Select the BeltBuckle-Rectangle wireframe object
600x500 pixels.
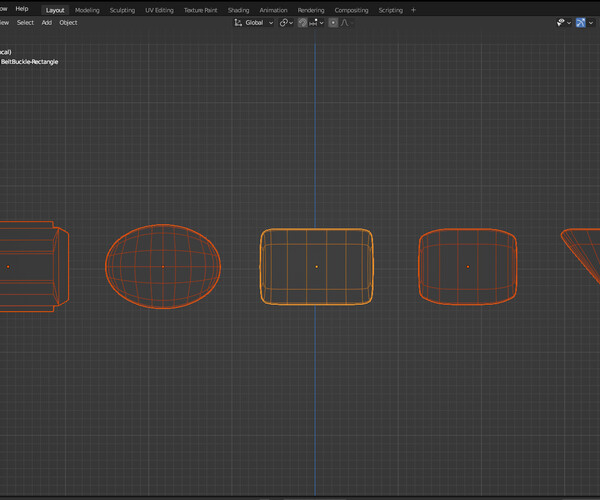[x=316, y=267]
